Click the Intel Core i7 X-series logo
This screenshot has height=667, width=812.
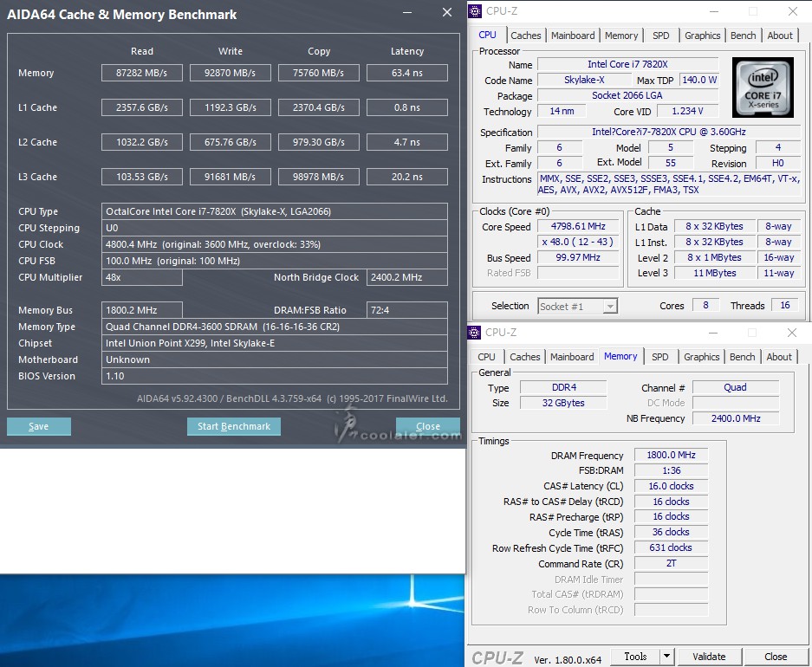[763, 87]
